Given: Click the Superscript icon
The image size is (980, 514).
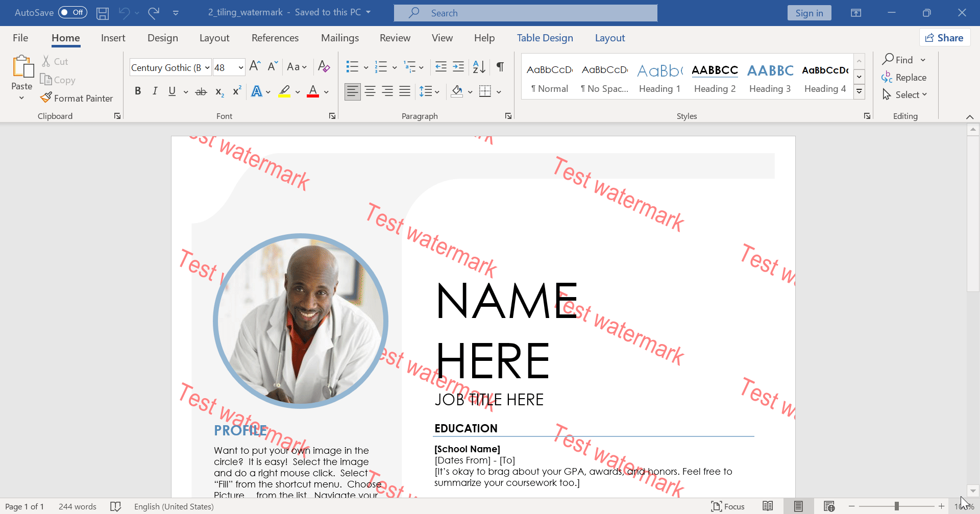Looking at the screenshot, I should [236, 91].
